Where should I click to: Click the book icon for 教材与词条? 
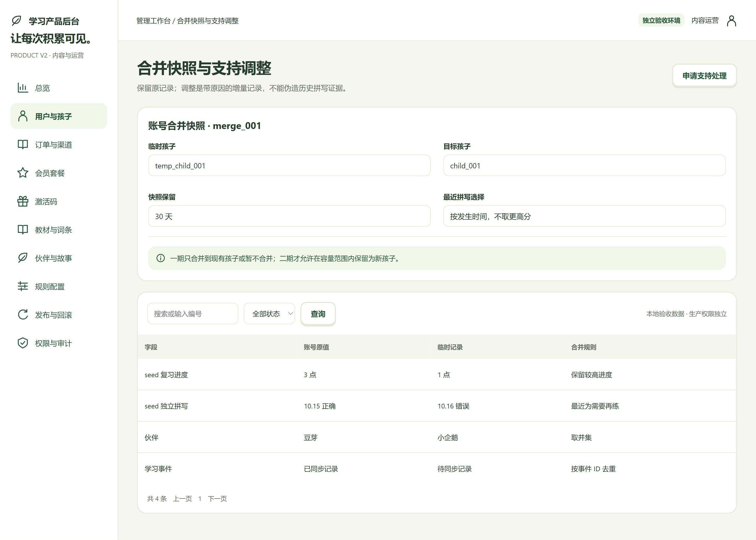(23, 230)
